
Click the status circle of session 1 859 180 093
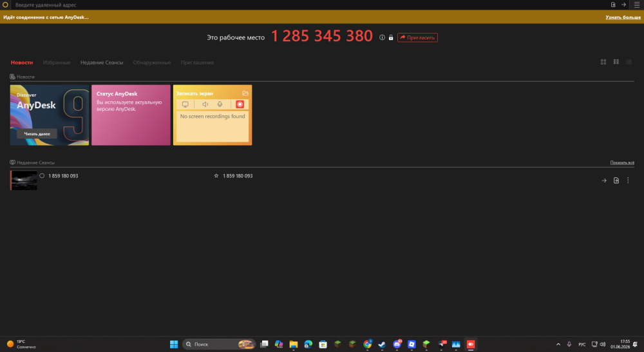click(42, 175)
